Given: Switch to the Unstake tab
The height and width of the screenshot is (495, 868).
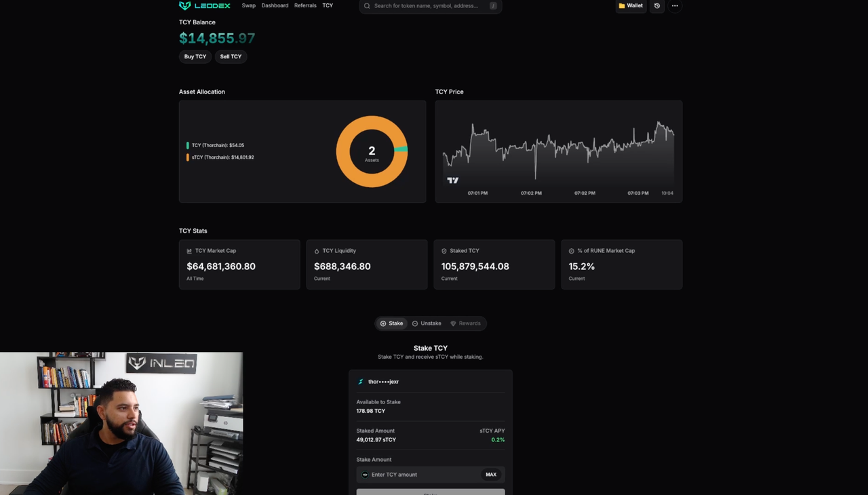Looking at the screenshot, I should [427, 323].
